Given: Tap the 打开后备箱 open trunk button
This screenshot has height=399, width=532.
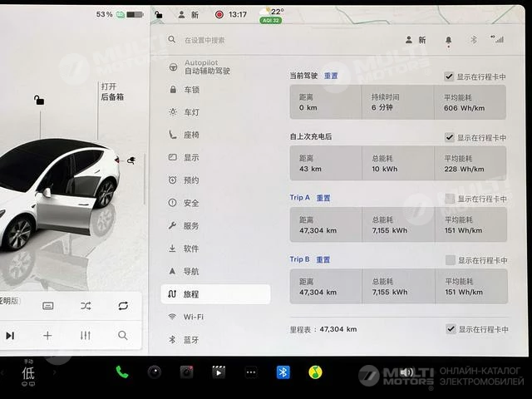Looking at the screenshot, I should coord(112,91).
